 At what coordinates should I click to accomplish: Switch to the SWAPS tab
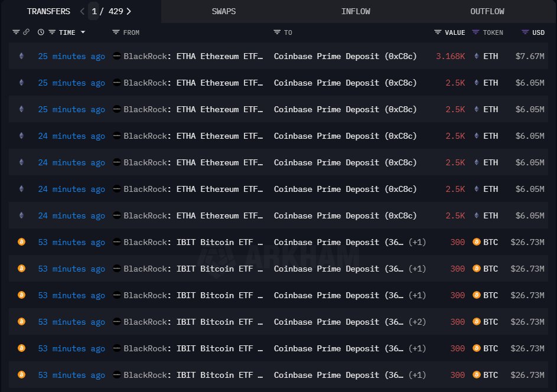pyautogui.click(x=225, y=11)
